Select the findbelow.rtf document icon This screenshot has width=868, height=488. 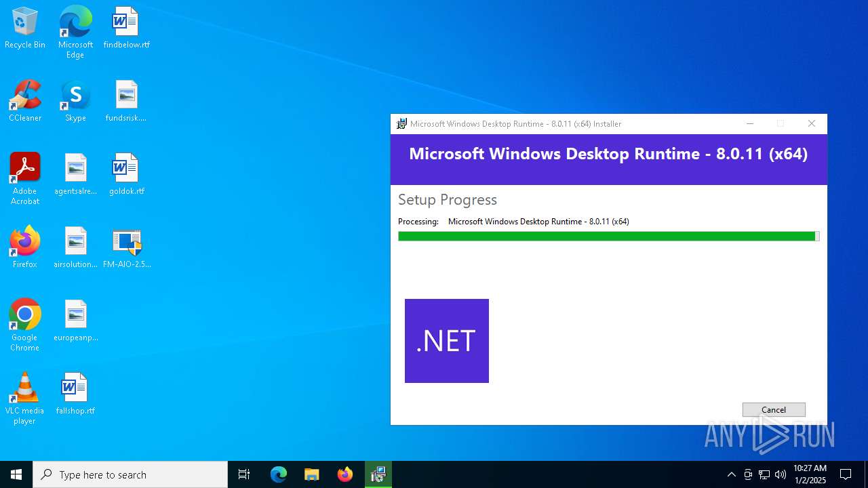coord(126,28)
